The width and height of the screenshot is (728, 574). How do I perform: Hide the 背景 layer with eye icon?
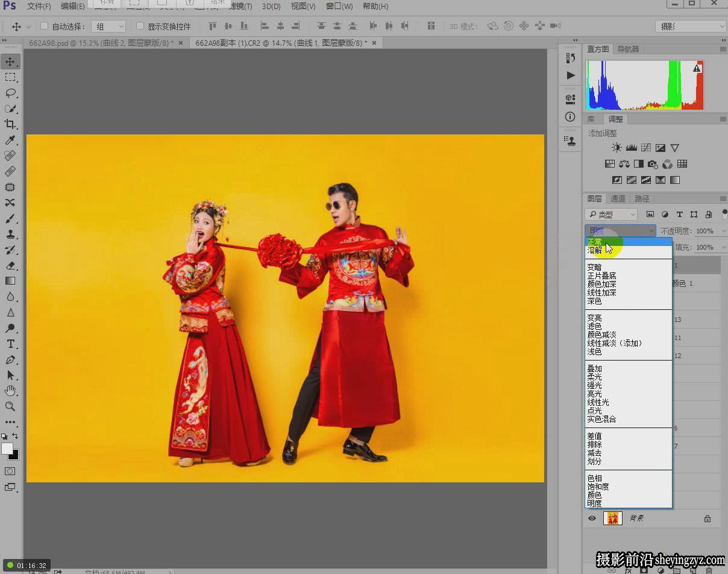(592, 519)
